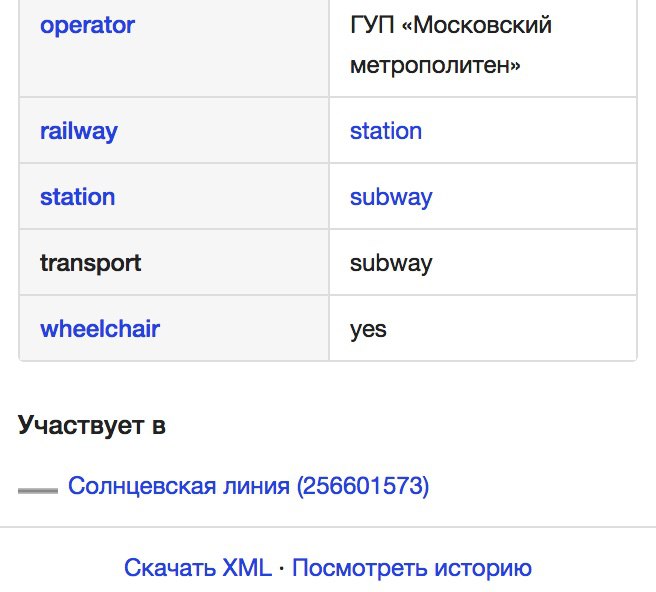Click the relation number 256601573
The height and width of the screenshot is (592, 656).
[x=363, y=486]
